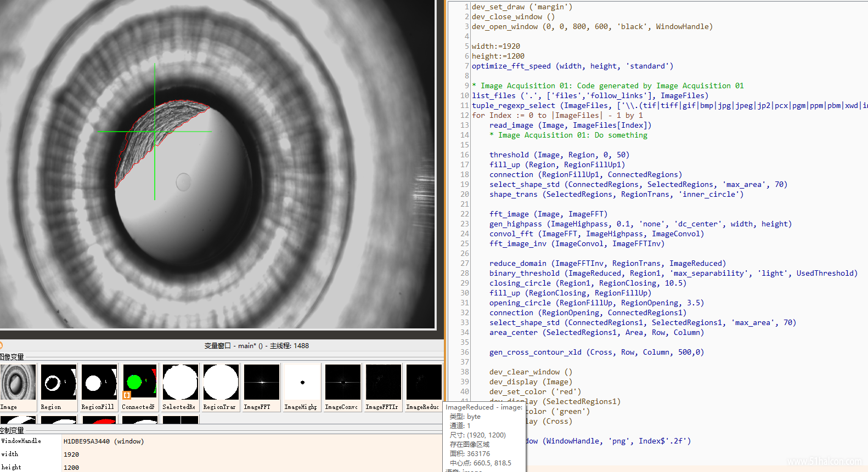The image size is (868, 472).
Task: Click the 'Do something' comment line
Action: tap(568, 135)
